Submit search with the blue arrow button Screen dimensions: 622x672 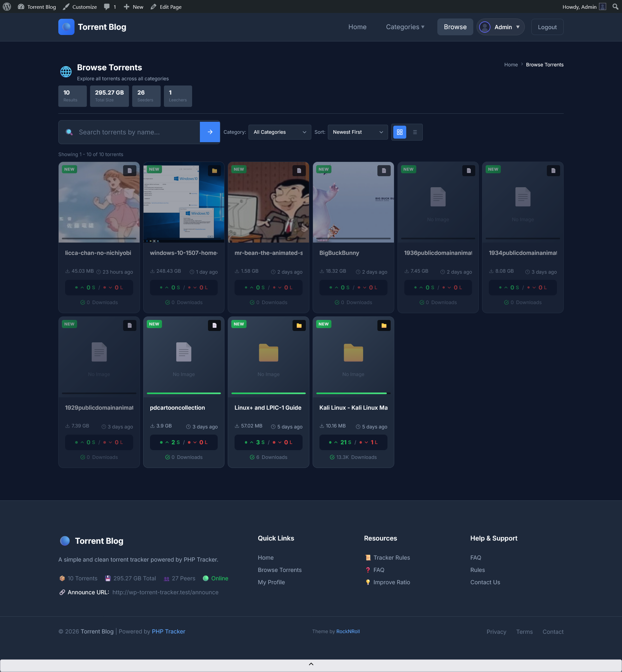(210, 132)
